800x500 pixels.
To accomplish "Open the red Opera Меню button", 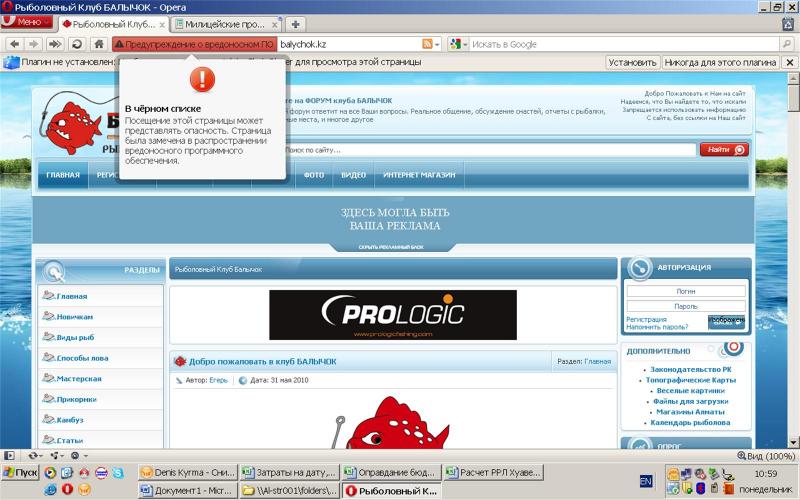I will click(x=27, y=22).
